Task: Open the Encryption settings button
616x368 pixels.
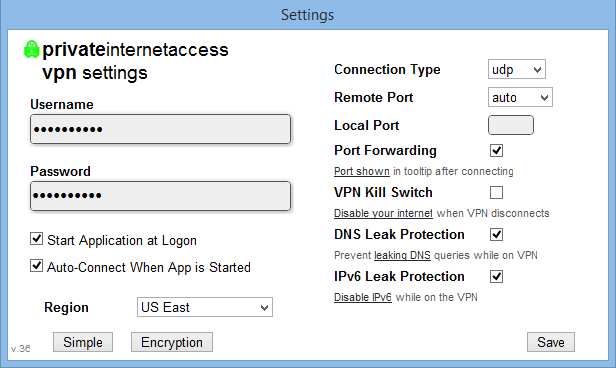Action: 172,342
